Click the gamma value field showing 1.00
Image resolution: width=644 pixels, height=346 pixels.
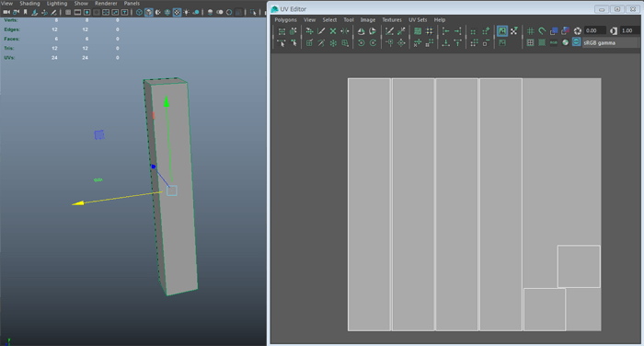[x=629, y=30]
